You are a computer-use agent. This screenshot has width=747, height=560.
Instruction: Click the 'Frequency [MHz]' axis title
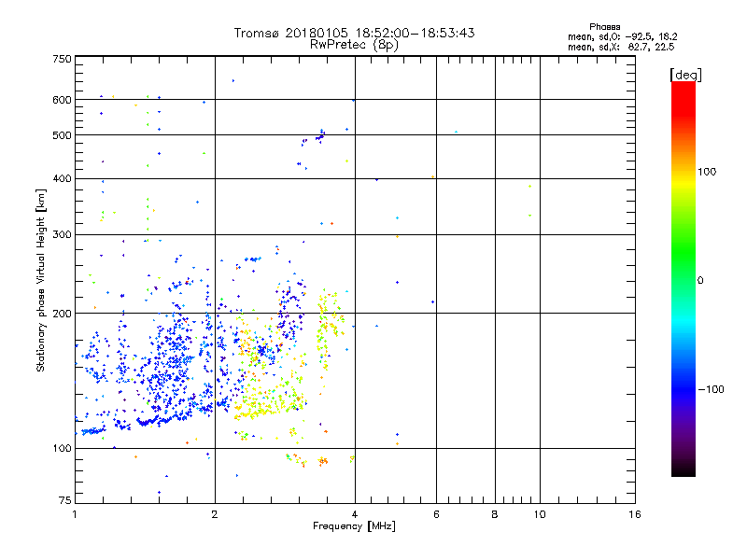[x=354, y=526]
